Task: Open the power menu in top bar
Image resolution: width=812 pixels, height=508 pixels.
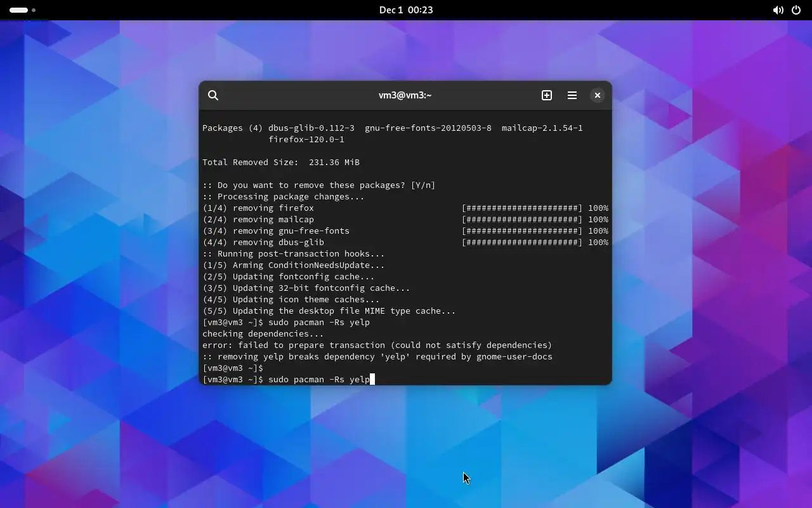Action: point(796,10)
